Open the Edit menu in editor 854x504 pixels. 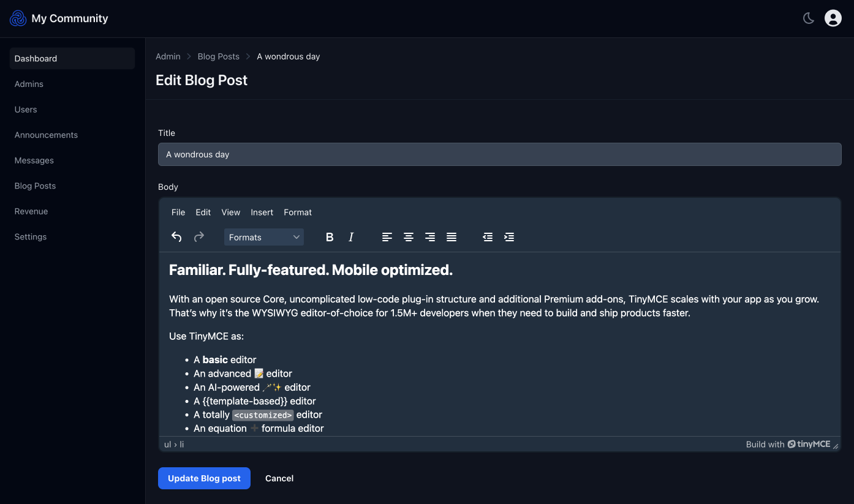[203, 213]
